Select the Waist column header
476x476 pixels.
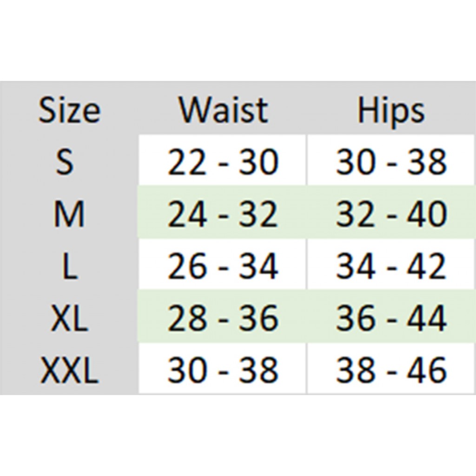(223, 111)
